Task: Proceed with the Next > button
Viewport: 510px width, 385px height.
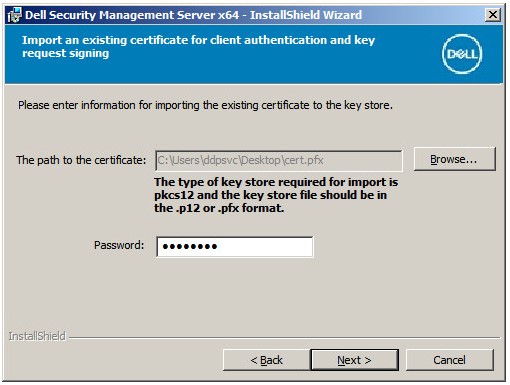Action: tap(354, 360)
